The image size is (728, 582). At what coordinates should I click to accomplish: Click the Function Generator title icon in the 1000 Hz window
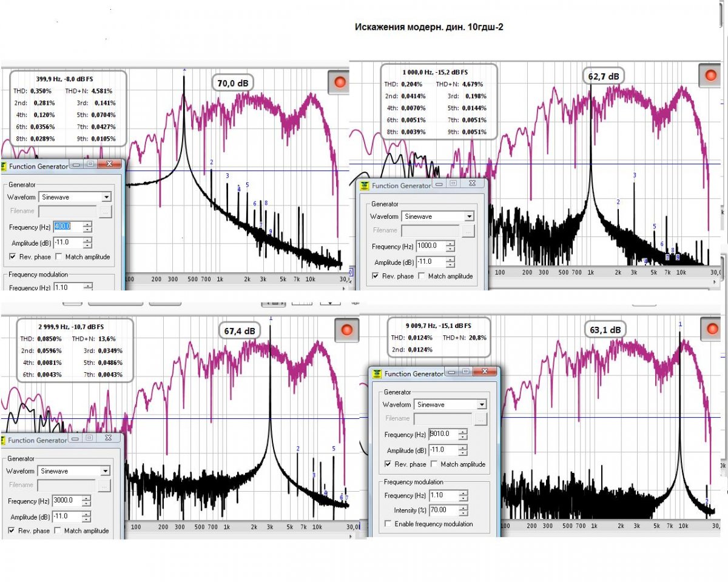tap(365, 186)
